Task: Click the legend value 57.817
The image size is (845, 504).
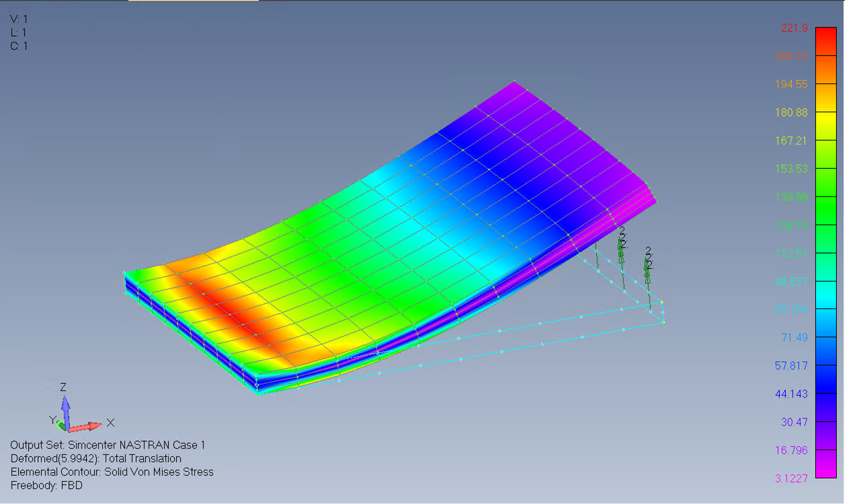Action: coord(791,366)
